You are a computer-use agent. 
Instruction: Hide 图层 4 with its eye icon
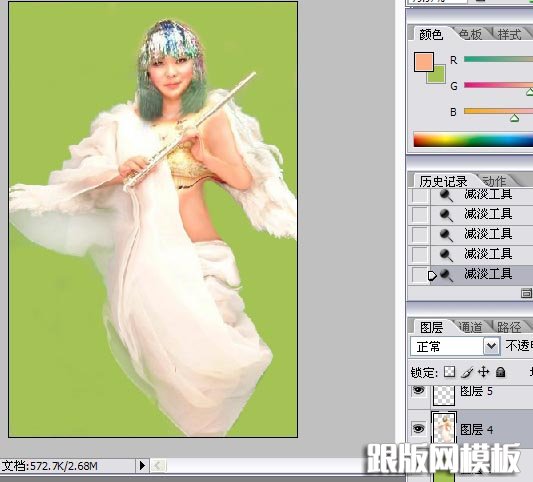pyautogui.click(x=418, y=428)
